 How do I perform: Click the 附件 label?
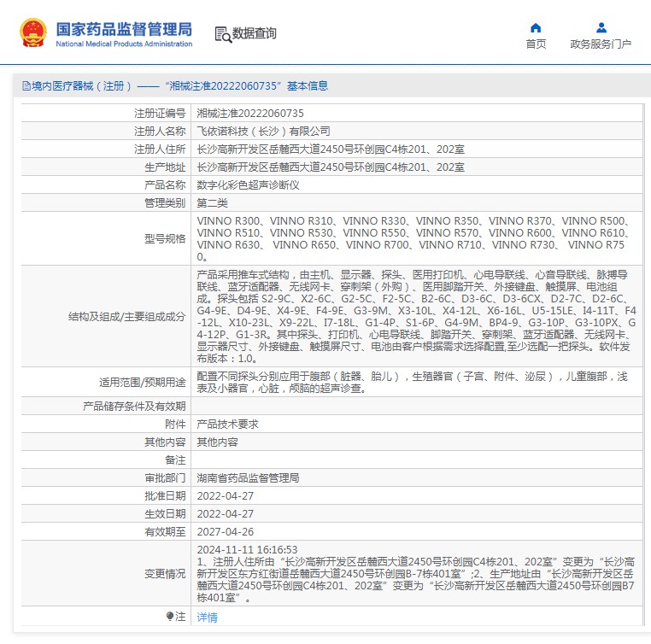click(x=175, y=424)
